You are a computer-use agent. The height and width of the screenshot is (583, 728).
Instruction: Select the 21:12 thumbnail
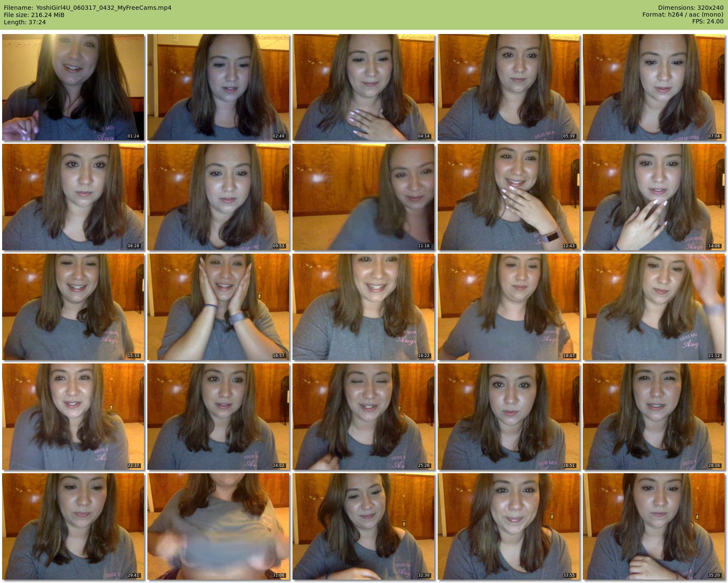pyautogui.click(x=653, y=307)
